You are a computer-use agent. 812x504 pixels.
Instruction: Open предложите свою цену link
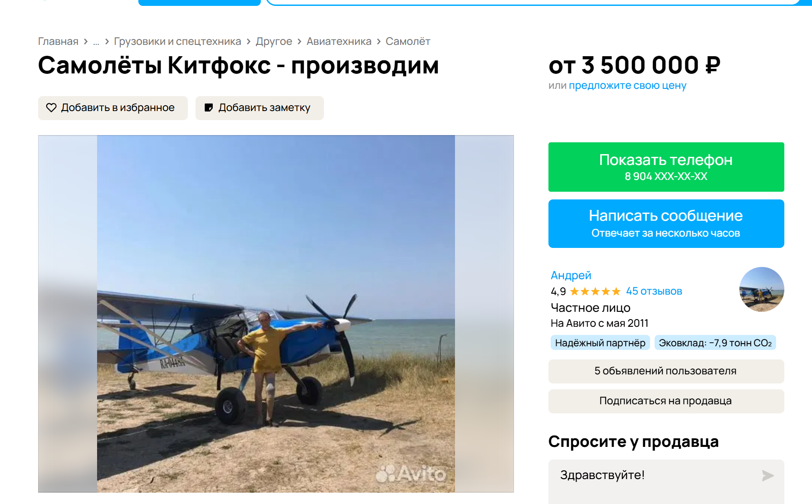[627, 86]
